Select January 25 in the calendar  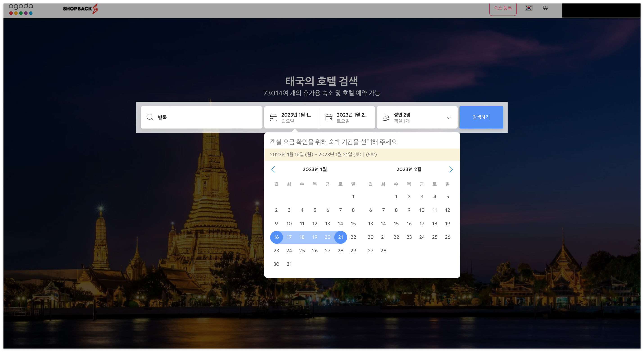(302, 250)
